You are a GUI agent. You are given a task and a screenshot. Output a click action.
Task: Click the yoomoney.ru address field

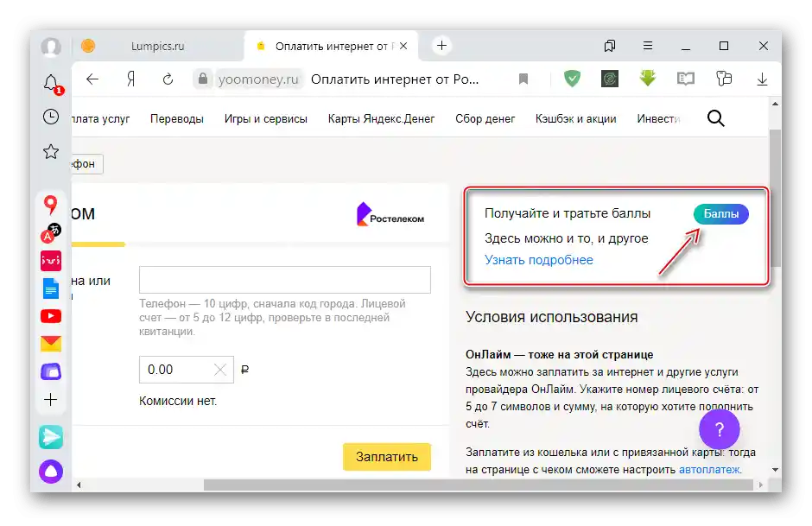click(x=258, y=79)
